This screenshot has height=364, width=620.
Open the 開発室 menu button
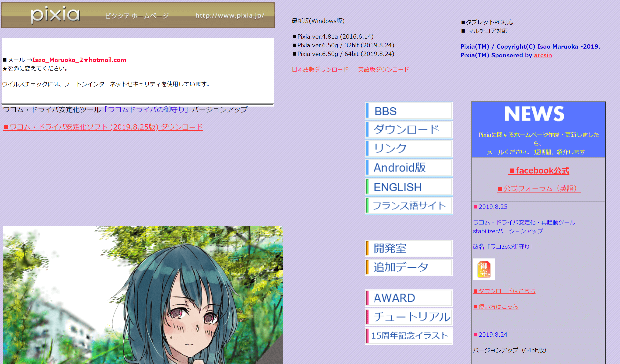pos(409,248)
